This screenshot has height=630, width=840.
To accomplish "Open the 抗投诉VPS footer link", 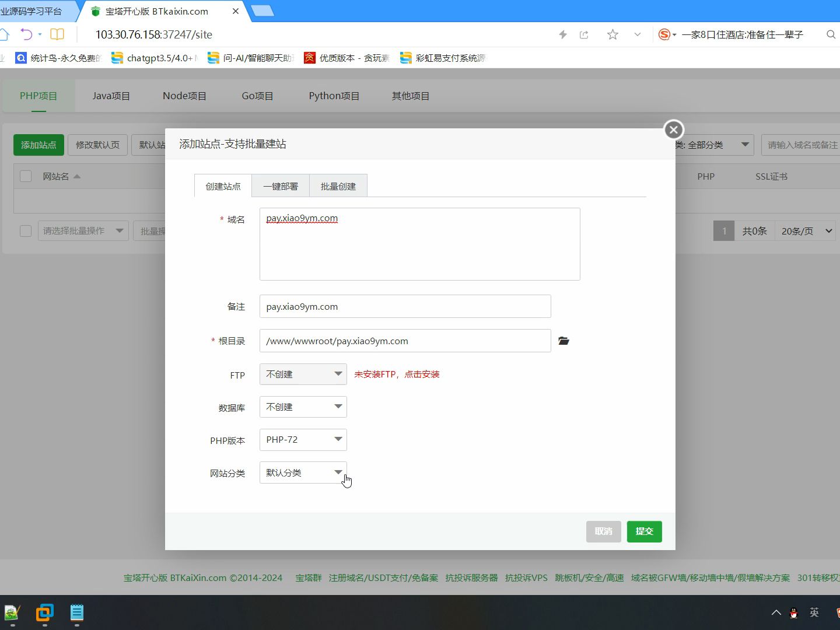I will point(526,577).
